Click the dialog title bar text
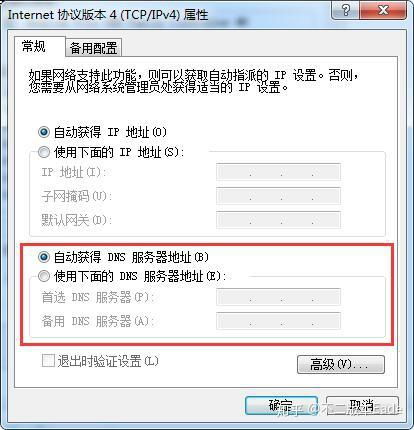Screen dimensions: 414x430 coord(108,15)
